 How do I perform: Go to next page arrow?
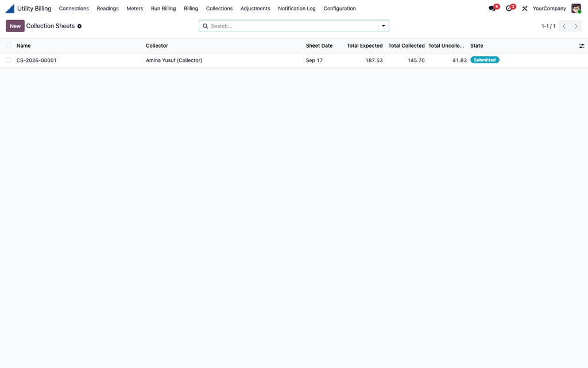(x=576, y=26)
